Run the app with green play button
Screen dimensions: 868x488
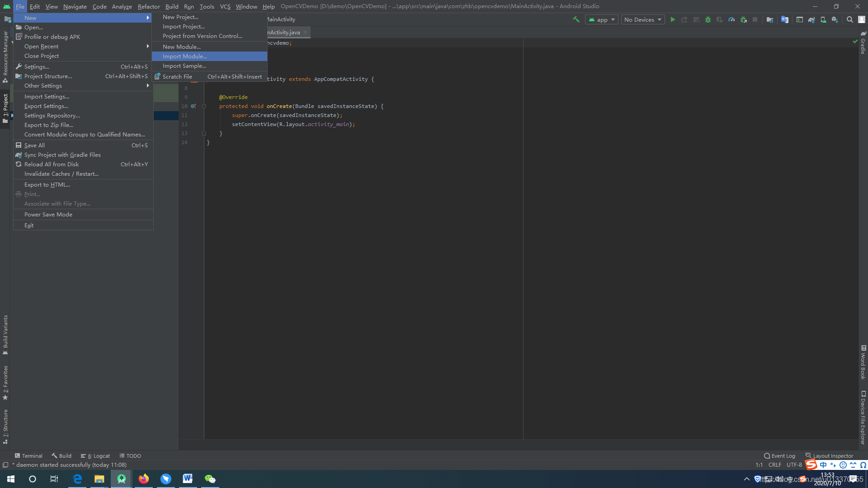pyautogui.click(x=673, y=19)
